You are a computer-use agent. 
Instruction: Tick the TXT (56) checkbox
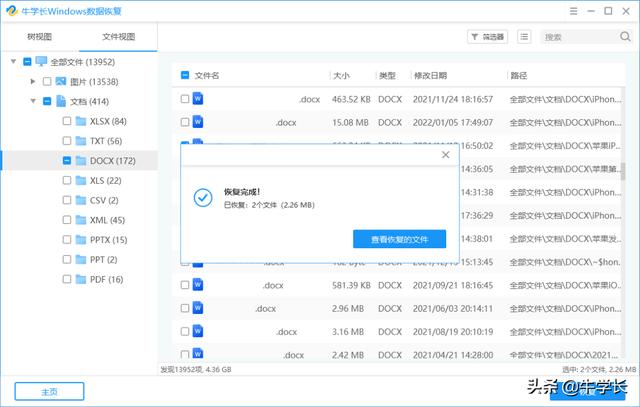[x=67, y=141]
